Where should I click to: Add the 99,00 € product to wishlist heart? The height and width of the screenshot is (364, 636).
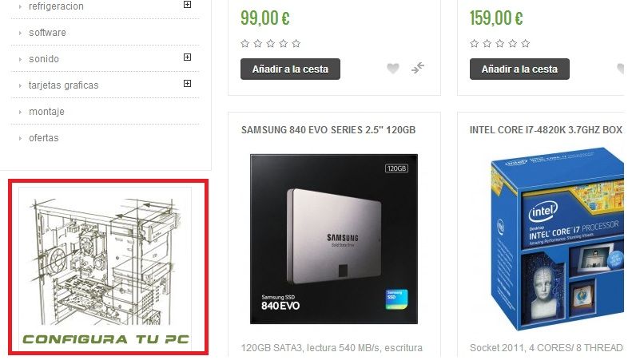click(392, 69)
